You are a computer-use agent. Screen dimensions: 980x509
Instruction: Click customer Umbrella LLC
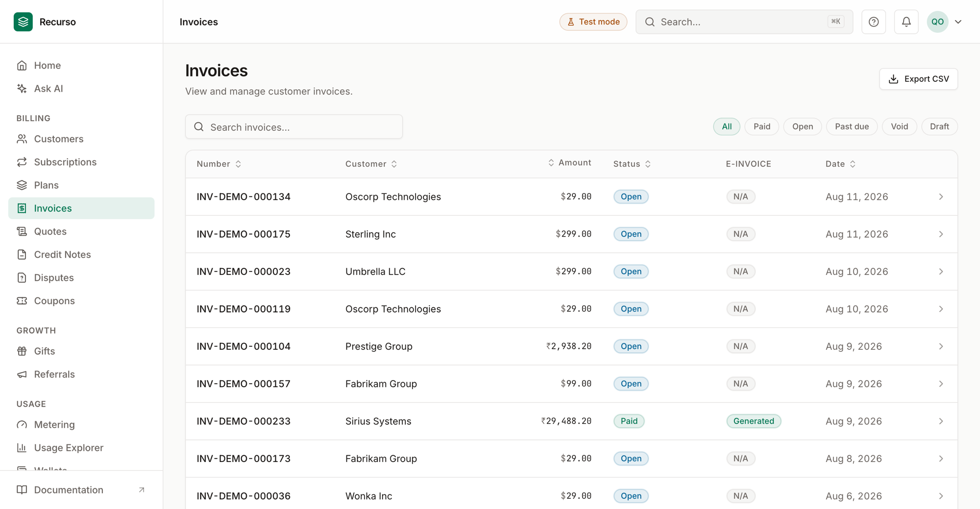(x=375, y=271)
